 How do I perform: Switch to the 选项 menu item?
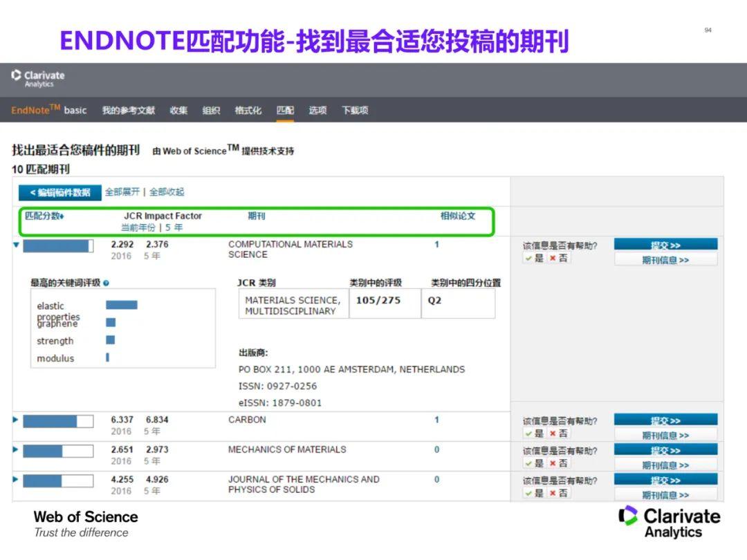pyautogui.click(x=317, y=111)
